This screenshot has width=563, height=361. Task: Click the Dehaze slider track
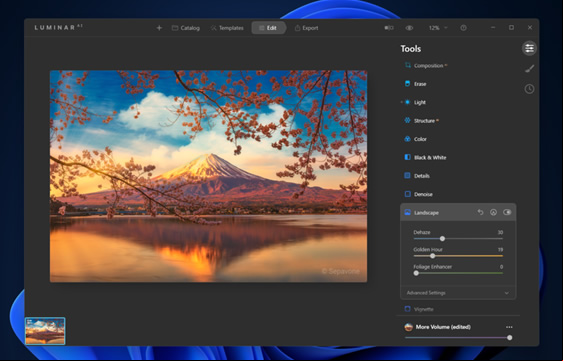(x=458, y=239)
